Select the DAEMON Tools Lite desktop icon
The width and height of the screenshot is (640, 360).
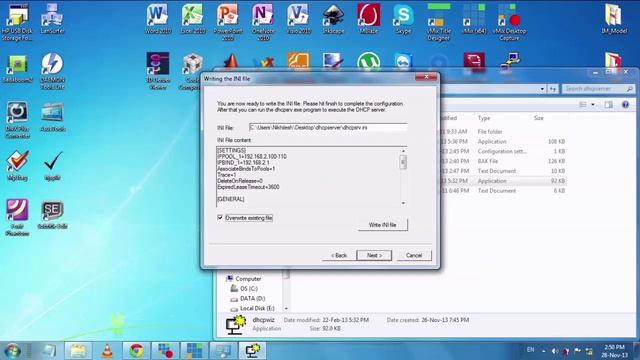tap(52, 71)
